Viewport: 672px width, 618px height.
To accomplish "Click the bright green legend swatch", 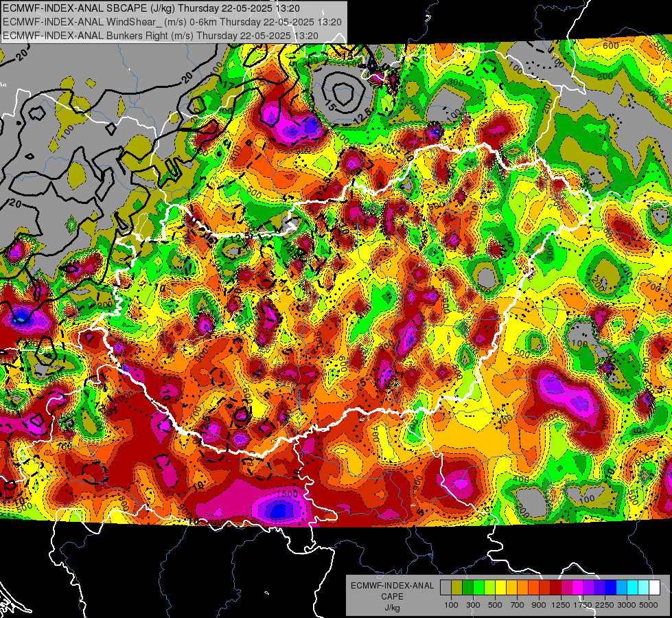I will [x=478, y=587].
